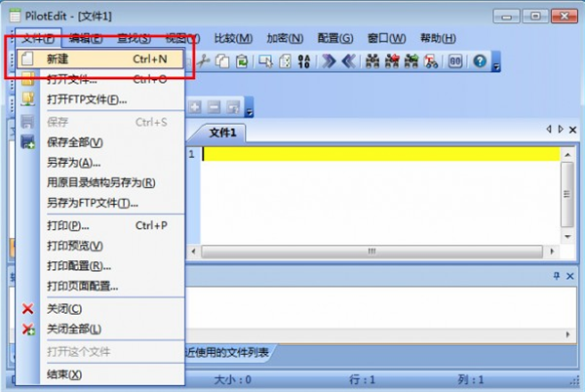Click the editor scroll right arrow
Screen dimensions: 585x392
click(552, 251)
